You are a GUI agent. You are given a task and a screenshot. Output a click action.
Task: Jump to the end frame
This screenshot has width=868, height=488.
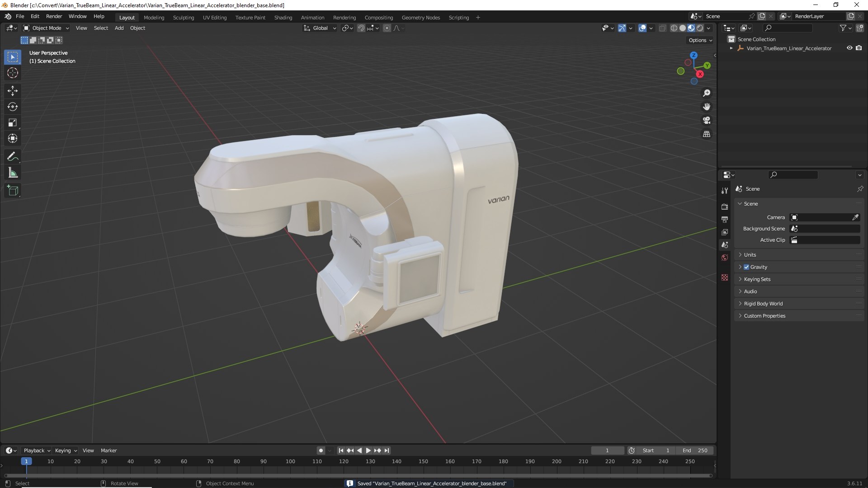coord(387,450)
